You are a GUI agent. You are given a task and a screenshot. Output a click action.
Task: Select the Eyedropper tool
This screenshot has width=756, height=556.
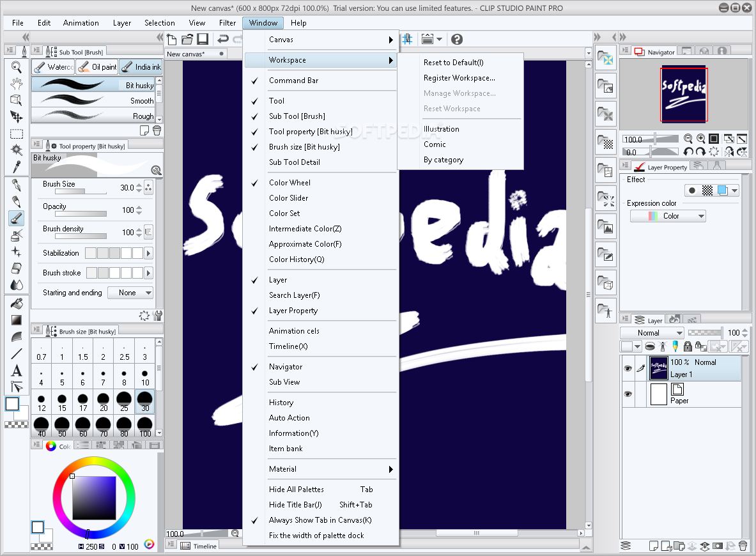click(x=17, y=167)
